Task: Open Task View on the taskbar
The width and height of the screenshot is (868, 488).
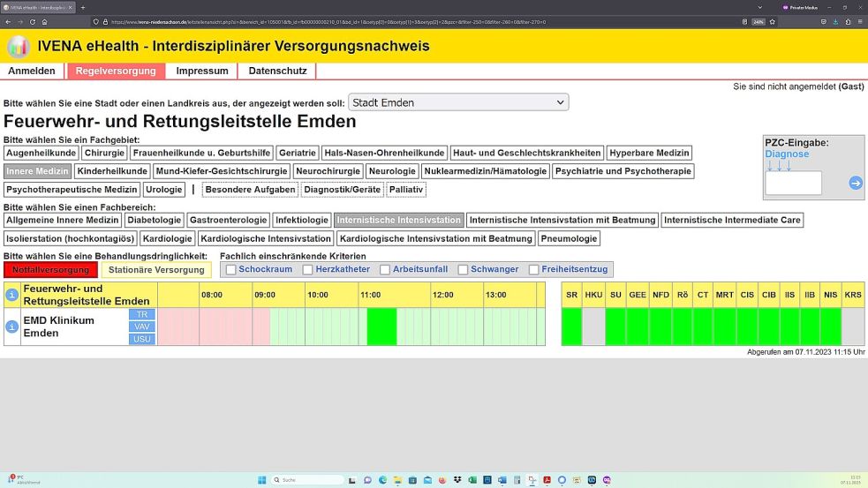Action: 352,480
